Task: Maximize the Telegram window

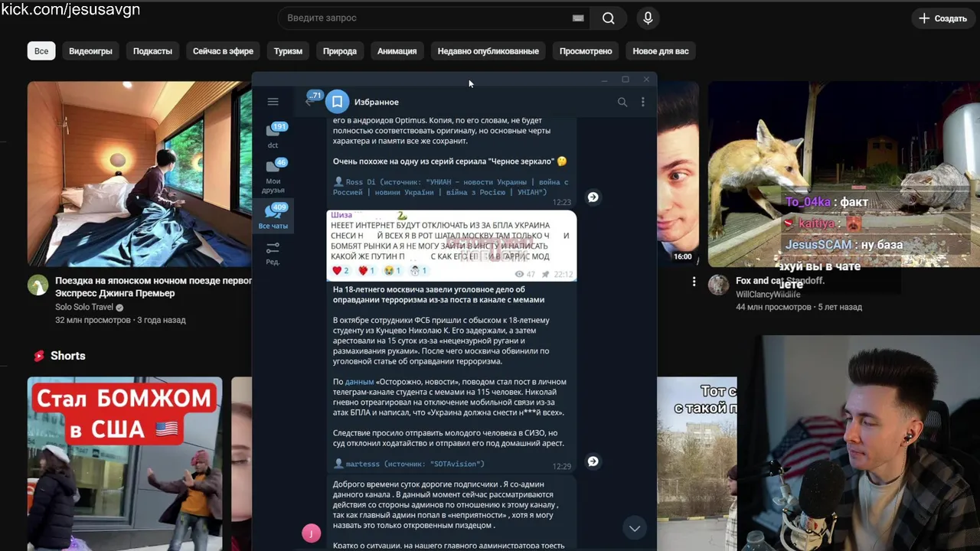Action: point(626,80)
